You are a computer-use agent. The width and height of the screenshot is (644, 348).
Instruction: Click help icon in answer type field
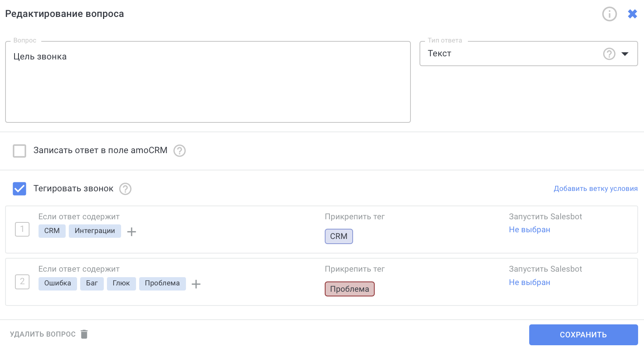click(x=609, y=54)
